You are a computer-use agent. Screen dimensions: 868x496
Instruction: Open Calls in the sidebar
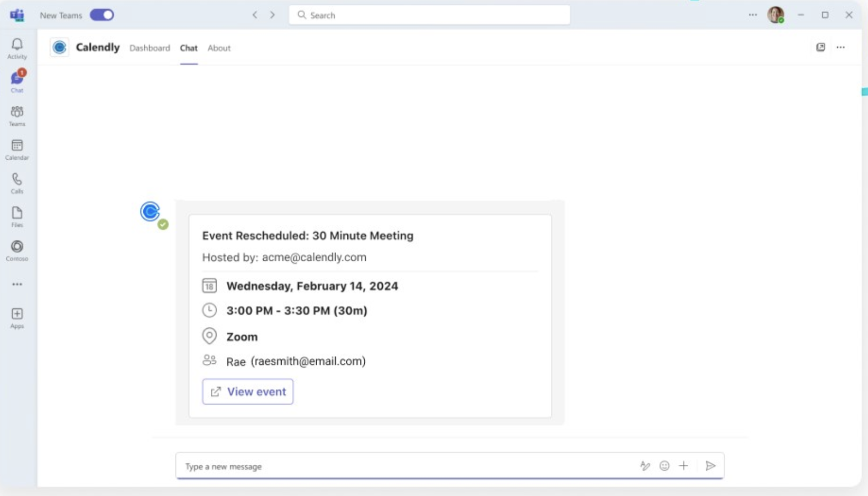coord(17,183)
